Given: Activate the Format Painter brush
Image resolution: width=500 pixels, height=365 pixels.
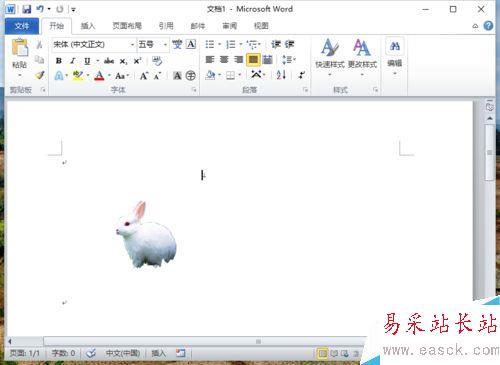Looking at the screenshot, I should point(40,75).
